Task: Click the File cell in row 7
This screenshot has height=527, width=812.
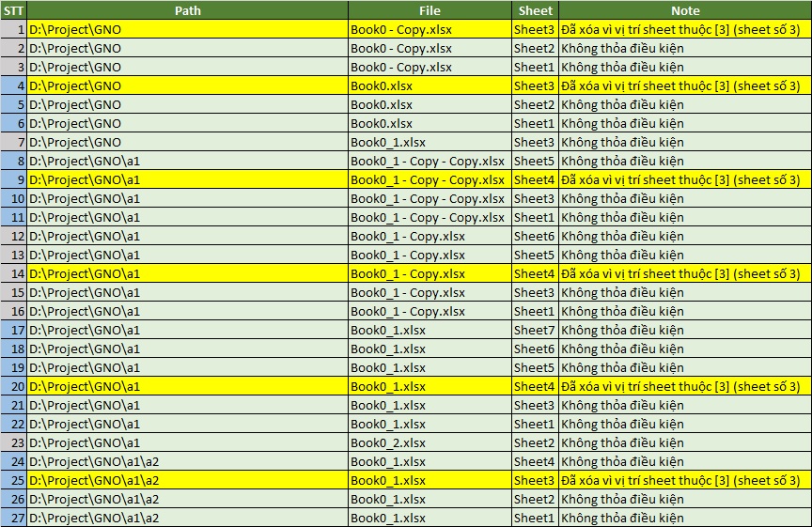Action: coord(429,142)
